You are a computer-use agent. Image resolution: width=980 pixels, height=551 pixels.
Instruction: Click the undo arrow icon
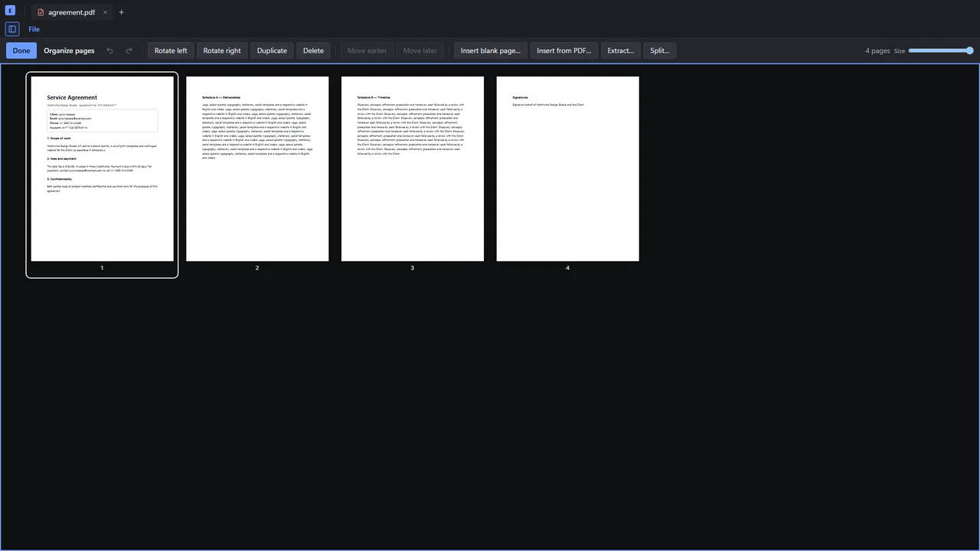(109, 51)
